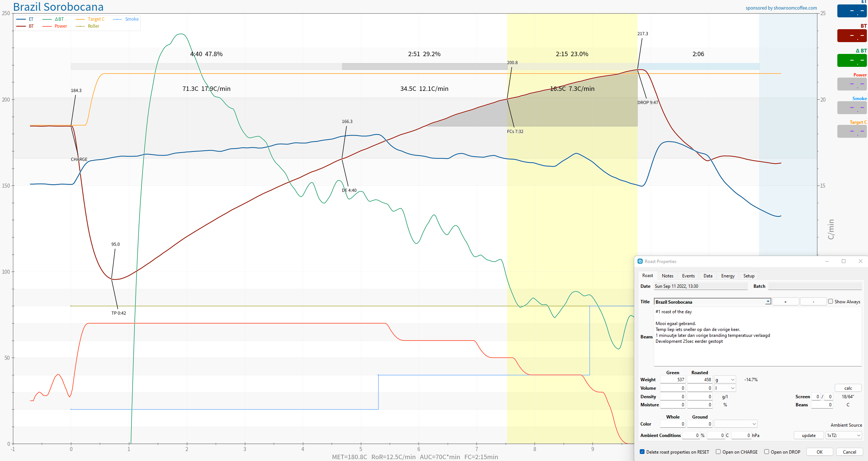Switch to the Events tab
868x461 pixels.
[688, 276]
